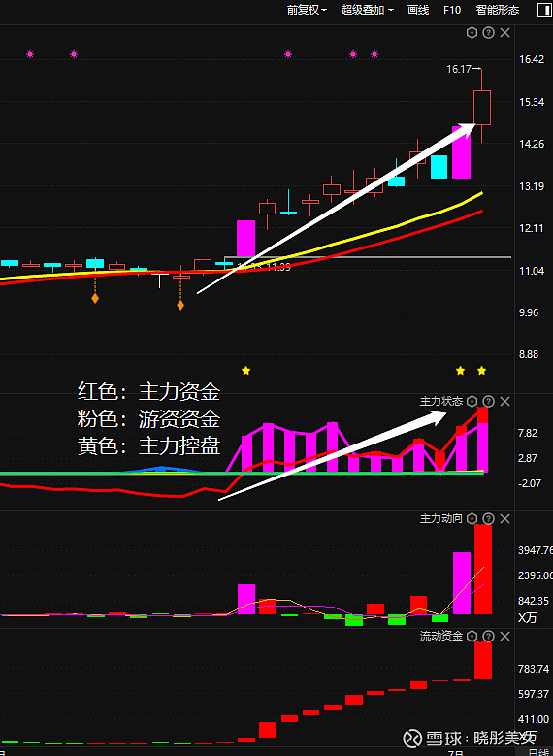Select the 12.11 price axis label
553x756 pixels.
532,228
